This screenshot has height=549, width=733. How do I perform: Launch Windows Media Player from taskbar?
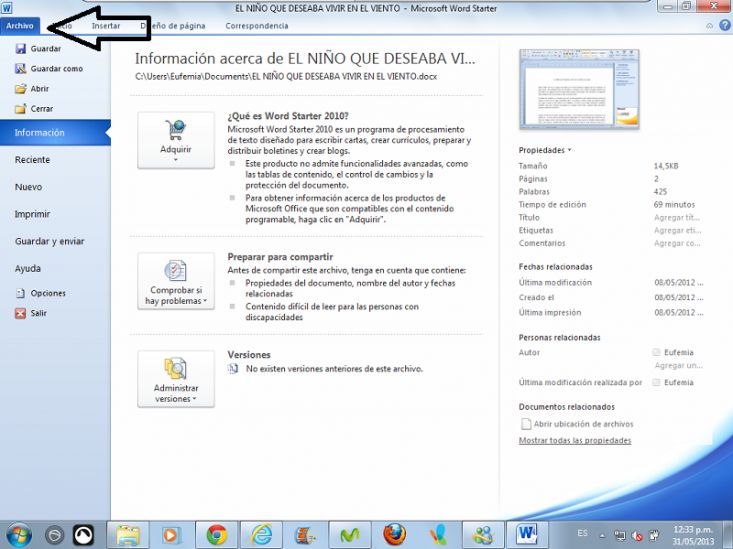170,535
